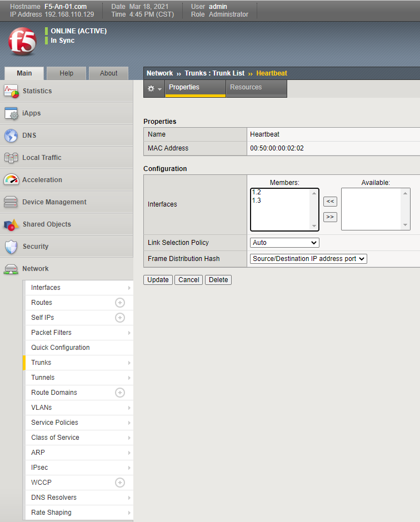420x522 pixels.
Task: Click the F5 logo icon
Action: (22, 42)
